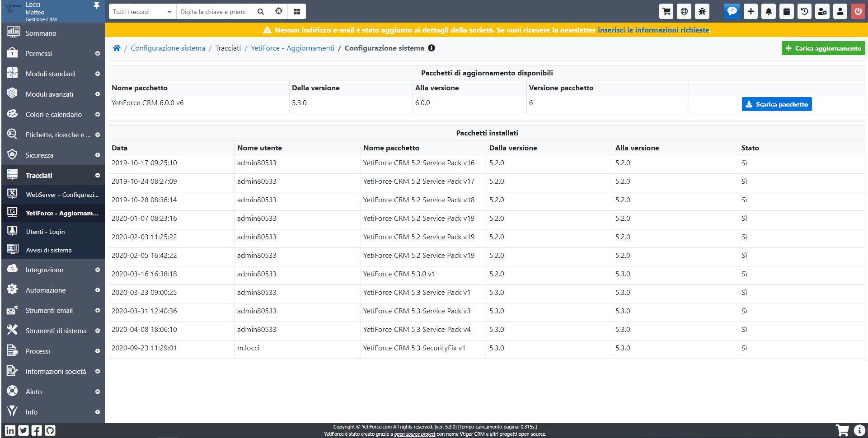Expand the Integrazione menu
Viewport: 868px width, 438px height.
[x=53, y=270]
